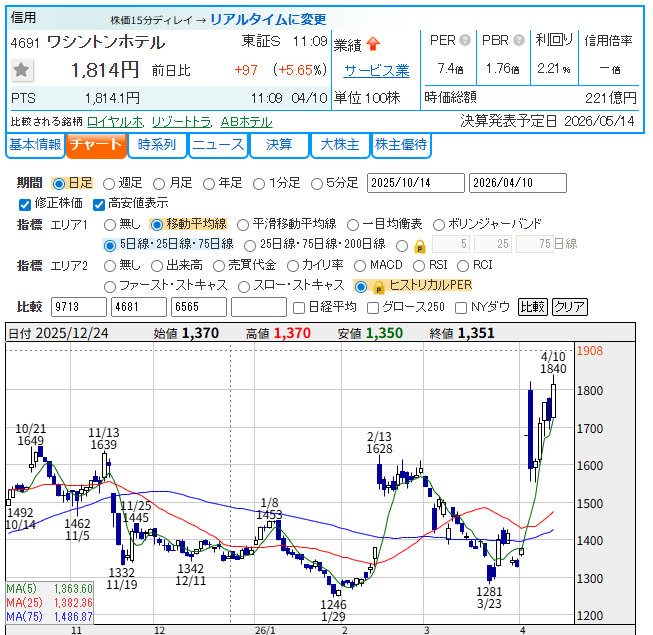Open リアルタイムに変更 link
653x635 pixels.
click(268, 19)
